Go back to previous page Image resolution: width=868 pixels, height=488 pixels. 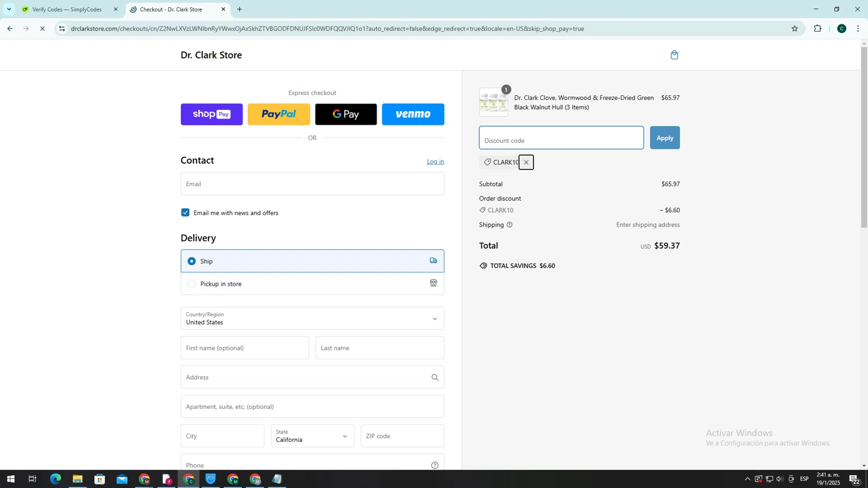coord(9,28)
